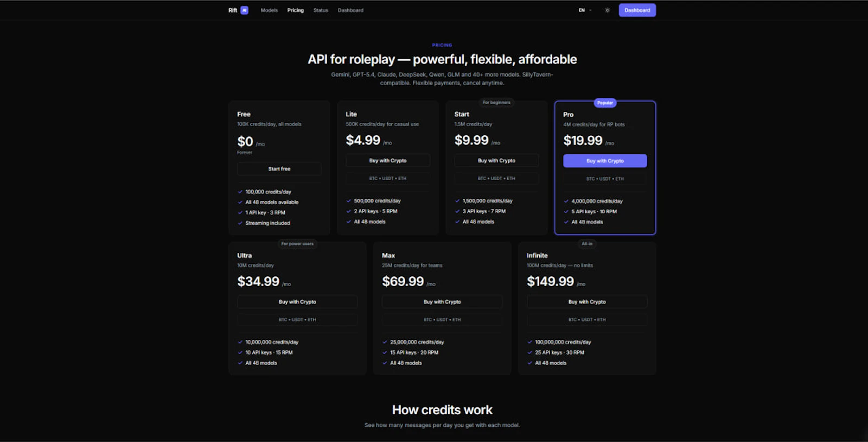
Task: Click All 48 models text in Infinite card
Action: tap(551, 363)
